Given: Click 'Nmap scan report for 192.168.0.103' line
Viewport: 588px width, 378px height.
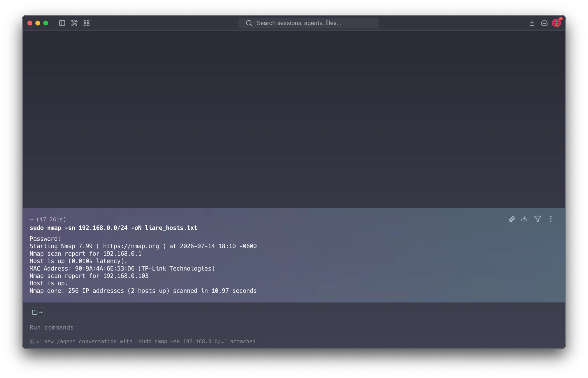Looking at the screenshot, I should 89,276.
